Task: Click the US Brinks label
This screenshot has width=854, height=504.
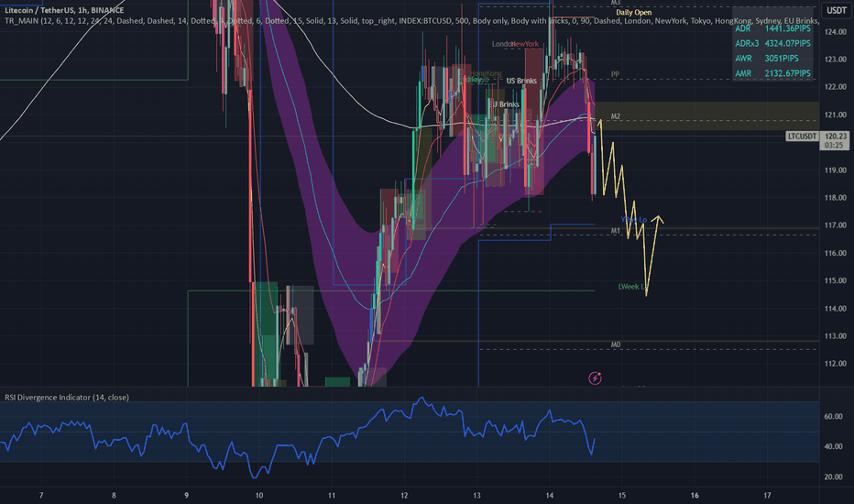Action: (x=521, y=81)
